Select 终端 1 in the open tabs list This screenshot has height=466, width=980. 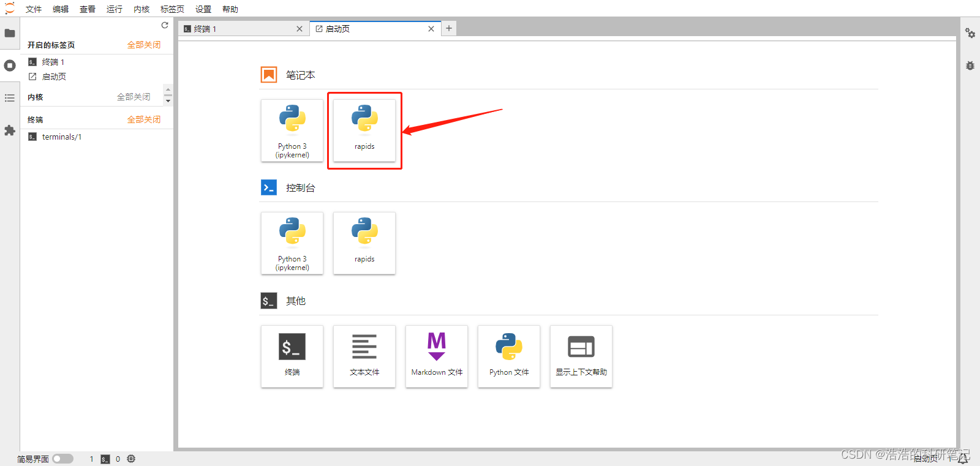[97, 62]
